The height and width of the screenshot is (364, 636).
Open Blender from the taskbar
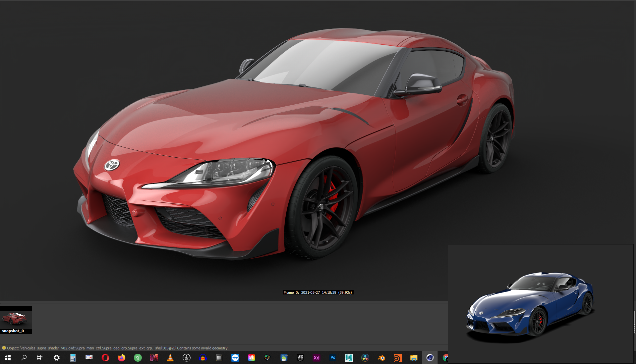[381, 358]
